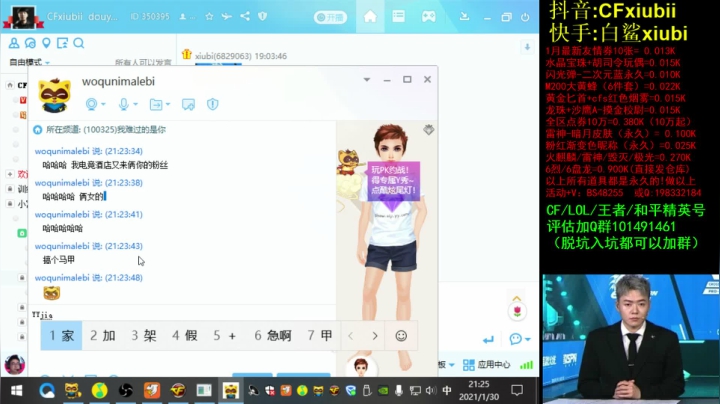Toggle the volume speaker icon in system tray

tap(430, 390)
